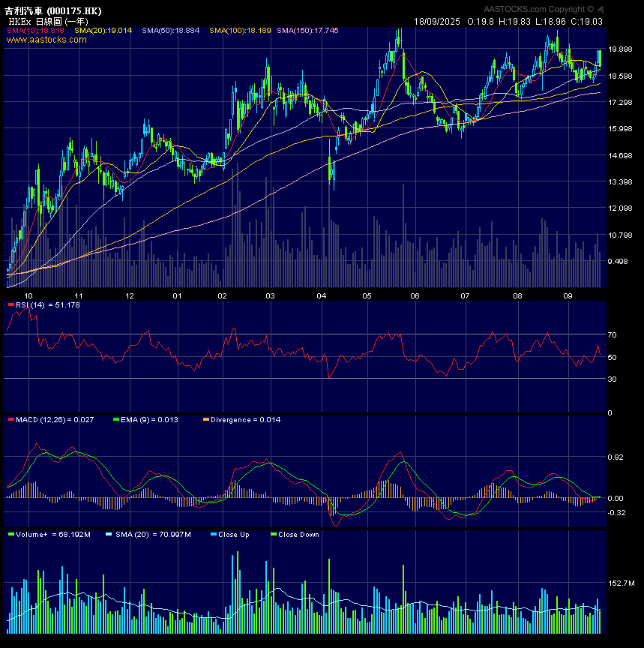This screenshot has height=648, width=644.
Task: Click month label 09 on the time axis
Action: pos(568,296)
